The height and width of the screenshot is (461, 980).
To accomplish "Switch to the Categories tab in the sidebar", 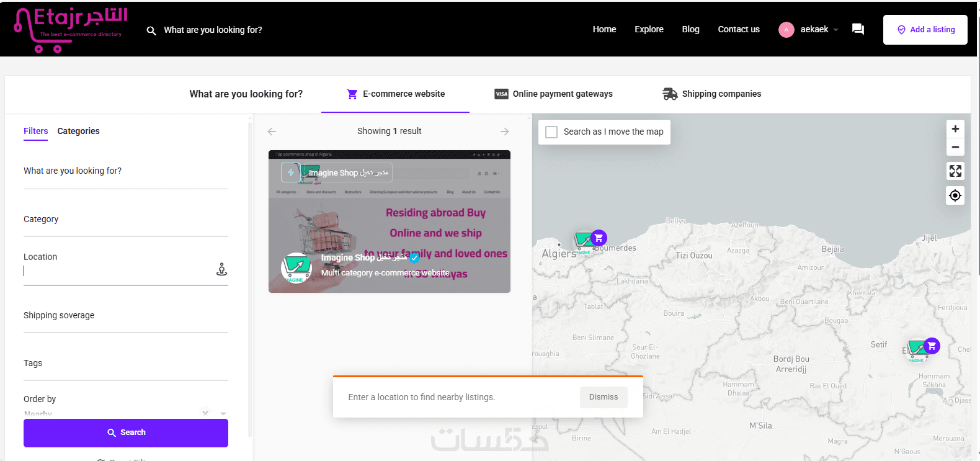I will (78, 132).
